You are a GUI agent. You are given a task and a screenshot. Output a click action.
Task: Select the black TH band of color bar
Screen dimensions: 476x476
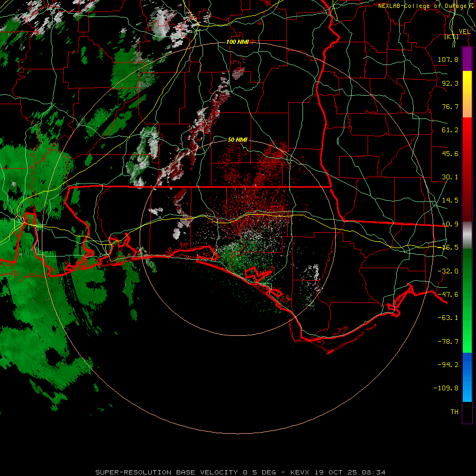(x=467, y=413)
